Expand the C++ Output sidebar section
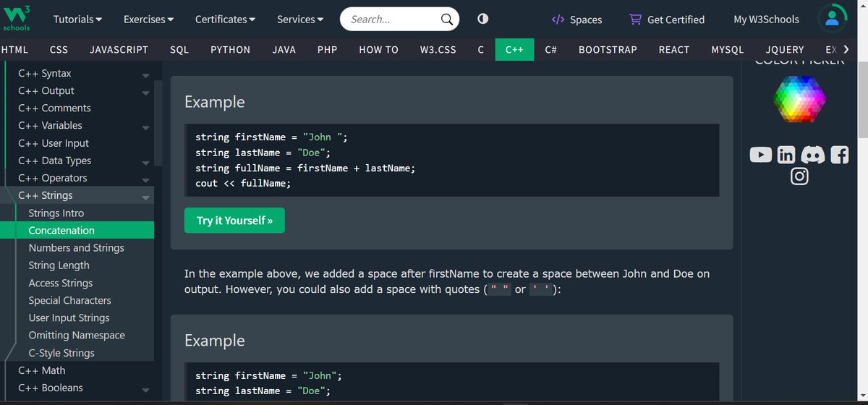This screenshot has width=868, height=405. coord(146,92)
